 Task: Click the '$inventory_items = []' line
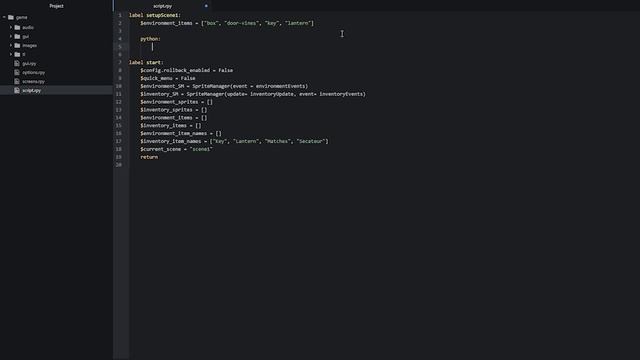click(x=171, y=125)
